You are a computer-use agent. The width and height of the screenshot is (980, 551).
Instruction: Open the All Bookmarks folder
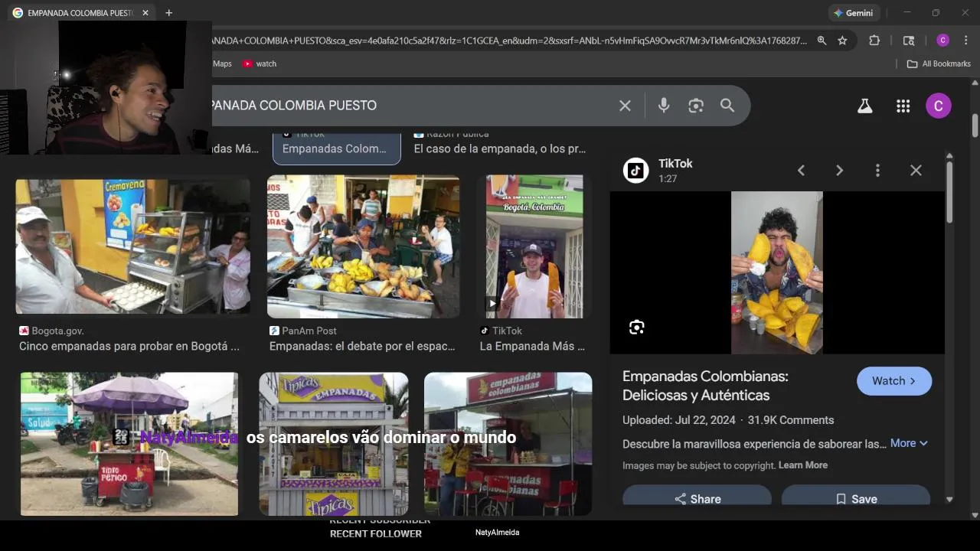[x=939, y=64]
